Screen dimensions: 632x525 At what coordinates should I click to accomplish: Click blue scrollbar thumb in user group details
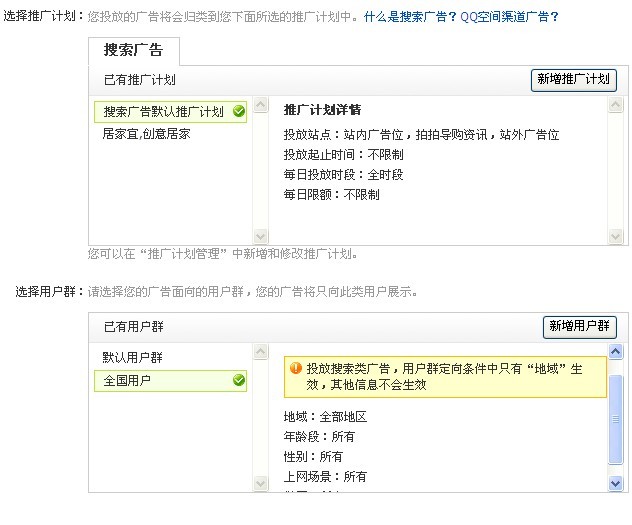click(615, 419)
